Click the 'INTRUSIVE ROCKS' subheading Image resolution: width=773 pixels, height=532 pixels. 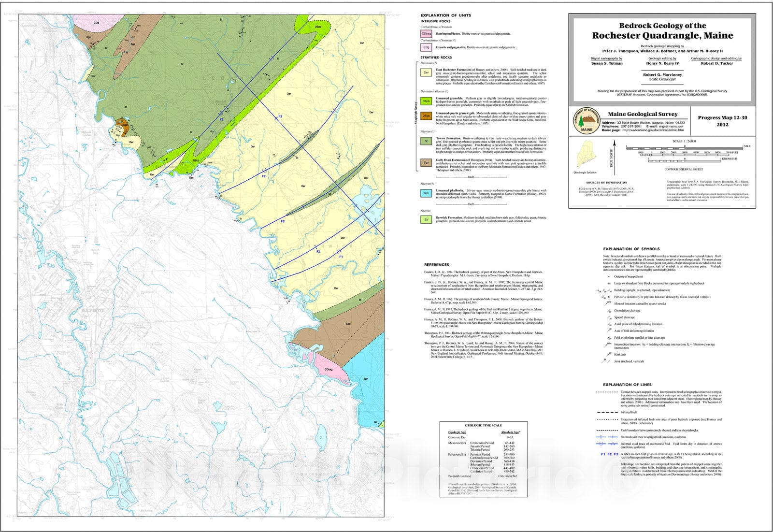coord(435,21)
